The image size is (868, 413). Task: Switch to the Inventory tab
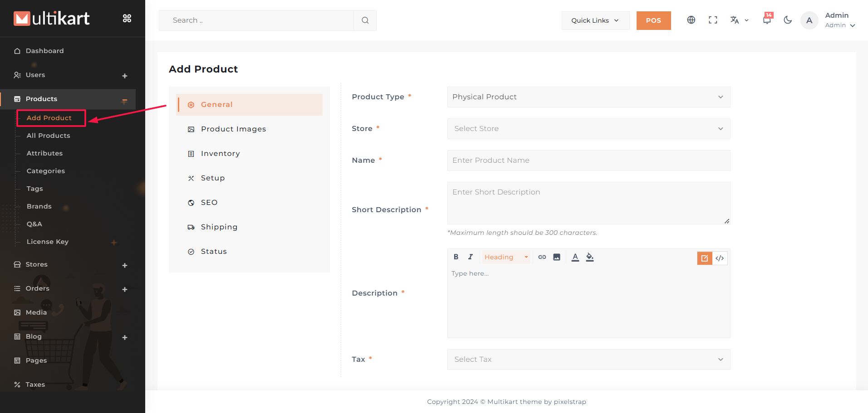pyautogui.click(x=220, y=154)
